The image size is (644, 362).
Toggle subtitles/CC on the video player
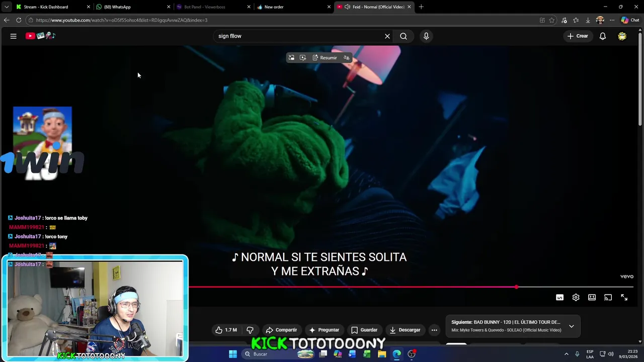559,298
